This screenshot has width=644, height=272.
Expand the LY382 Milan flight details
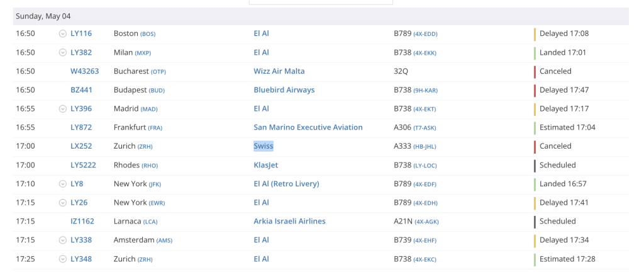(x=62, y=53)
